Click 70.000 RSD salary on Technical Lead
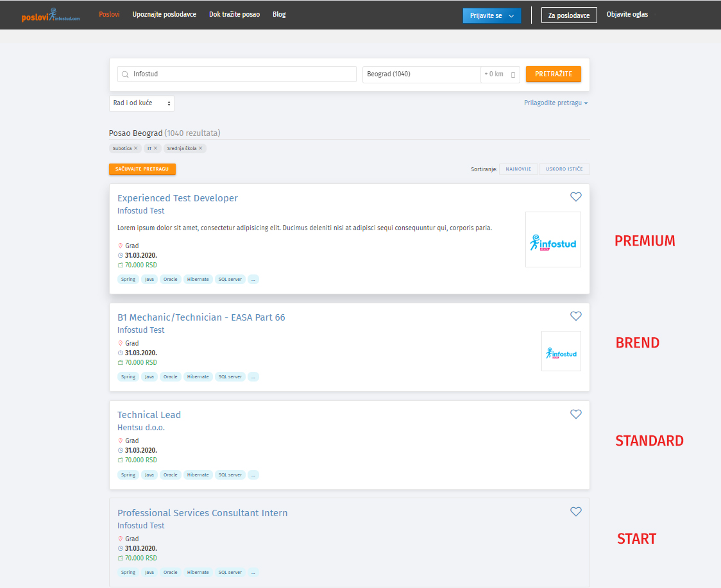Viewport: 721px width, 588px height. 140,460
